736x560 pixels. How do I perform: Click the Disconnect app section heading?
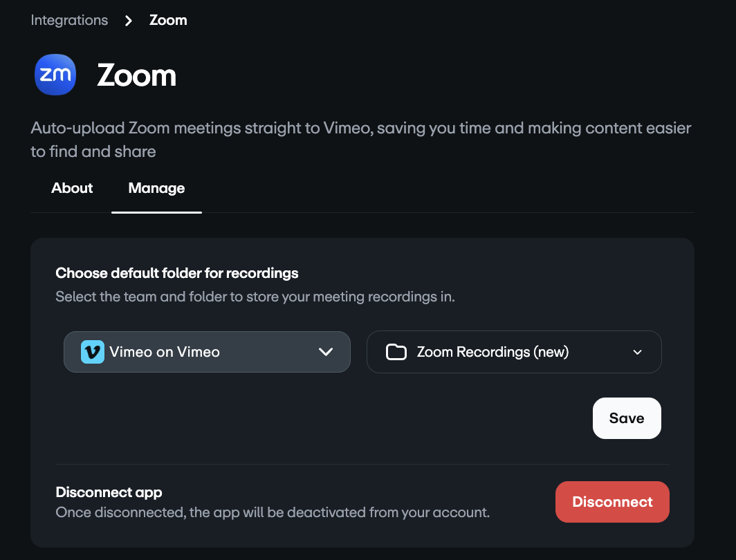tap(109, 493)
